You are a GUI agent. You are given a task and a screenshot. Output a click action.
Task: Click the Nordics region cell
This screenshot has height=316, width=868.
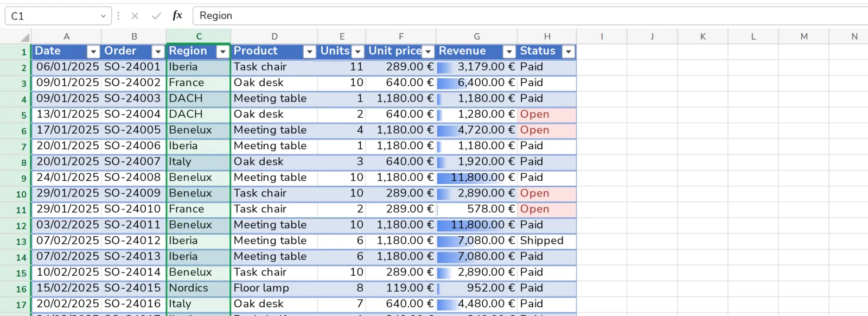(x=199, y=288)
